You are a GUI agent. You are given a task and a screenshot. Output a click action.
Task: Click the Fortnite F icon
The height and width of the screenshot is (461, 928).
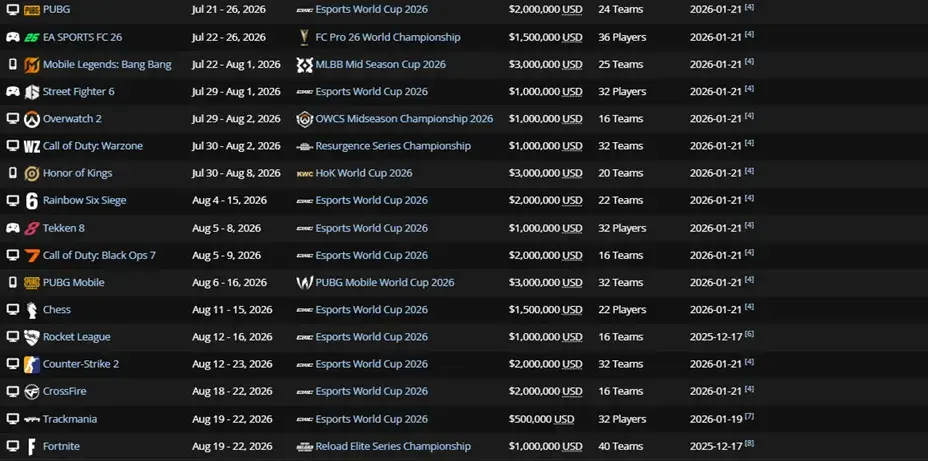pos(32,446)
